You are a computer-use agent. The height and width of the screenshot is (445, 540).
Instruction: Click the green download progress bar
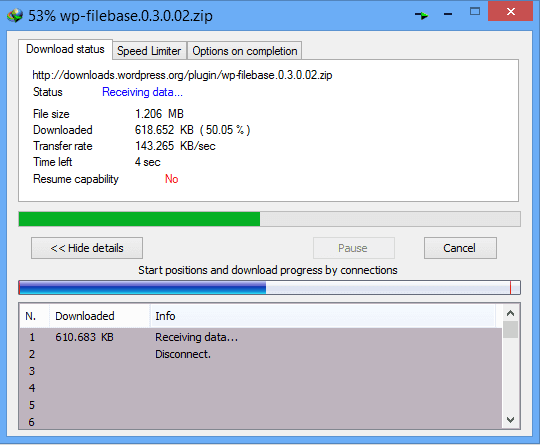pos(269,219)
